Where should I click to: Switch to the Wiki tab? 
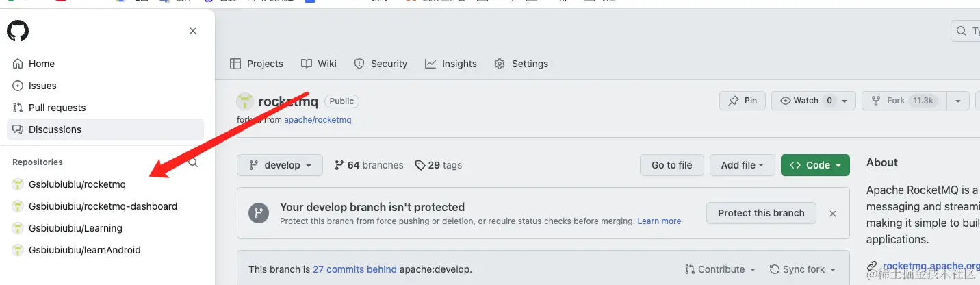point(319,64)
